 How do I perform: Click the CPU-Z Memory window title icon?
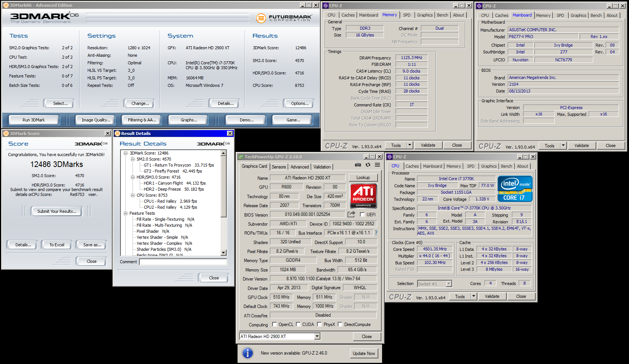click(325, 6)
